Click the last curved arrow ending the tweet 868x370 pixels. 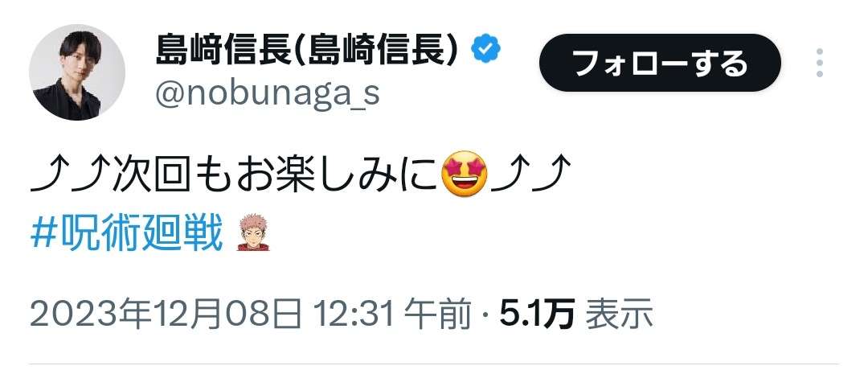click(551, 175)
